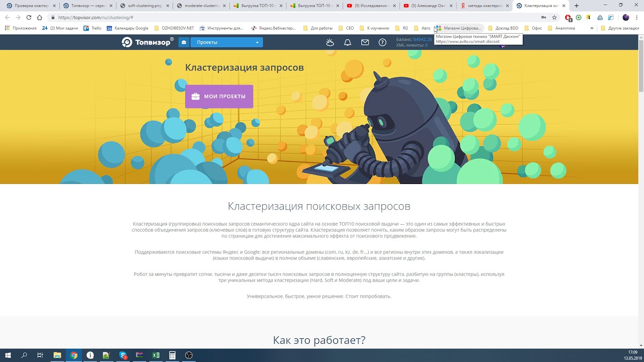
Task: Switch to the soft-clustering.png tab
Action: tap(144, 6)
